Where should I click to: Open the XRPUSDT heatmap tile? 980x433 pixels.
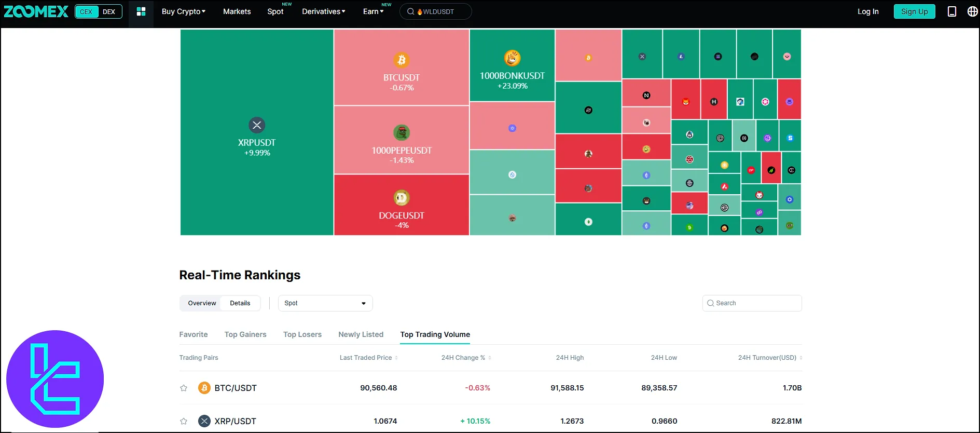tap(257, 132)
